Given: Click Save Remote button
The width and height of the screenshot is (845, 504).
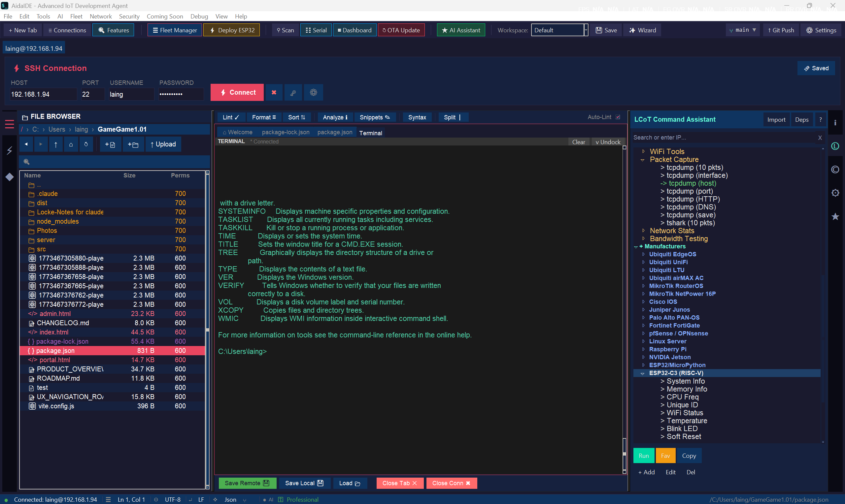Looking at the screenshot, I should pyautogui.click(x=247, y=483).
